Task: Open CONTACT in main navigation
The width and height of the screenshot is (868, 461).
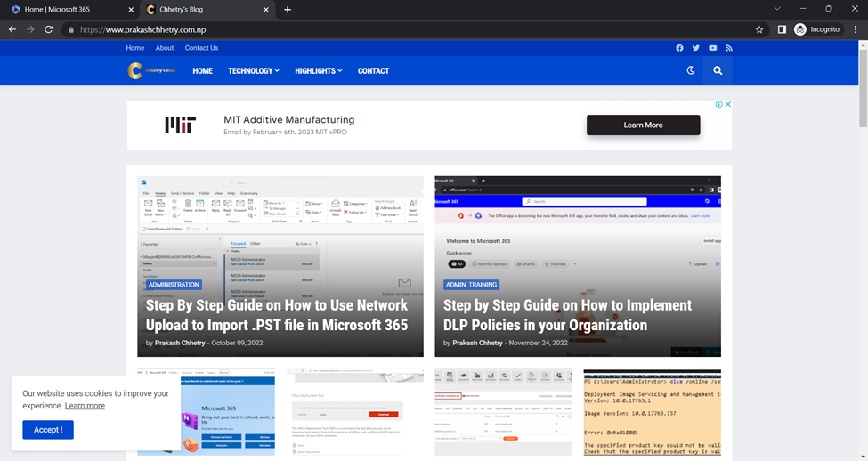Action: click(373, 71)
